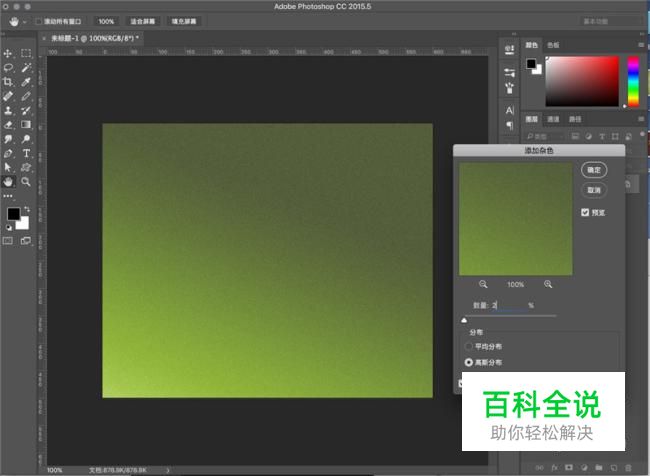Screen dimensions: 650x476
Task: Click zoom-in magnifier under noise preview
Action: (548, 285)
